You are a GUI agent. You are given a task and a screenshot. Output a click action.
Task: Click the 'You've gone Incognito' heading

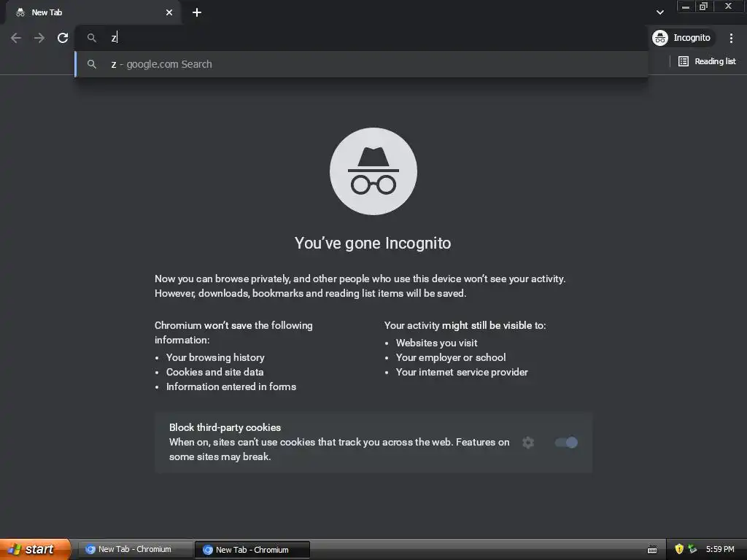tap(373, 244)
